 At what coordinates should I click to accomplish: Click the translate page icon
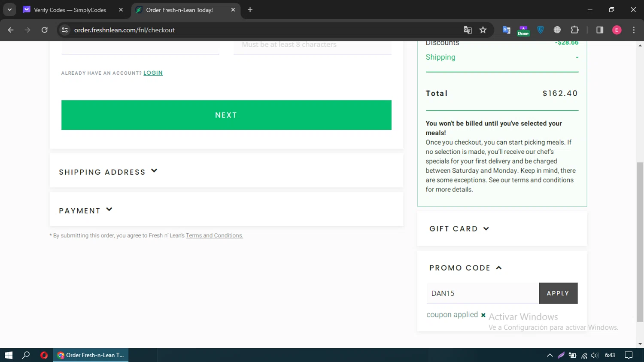coord(468,30)
